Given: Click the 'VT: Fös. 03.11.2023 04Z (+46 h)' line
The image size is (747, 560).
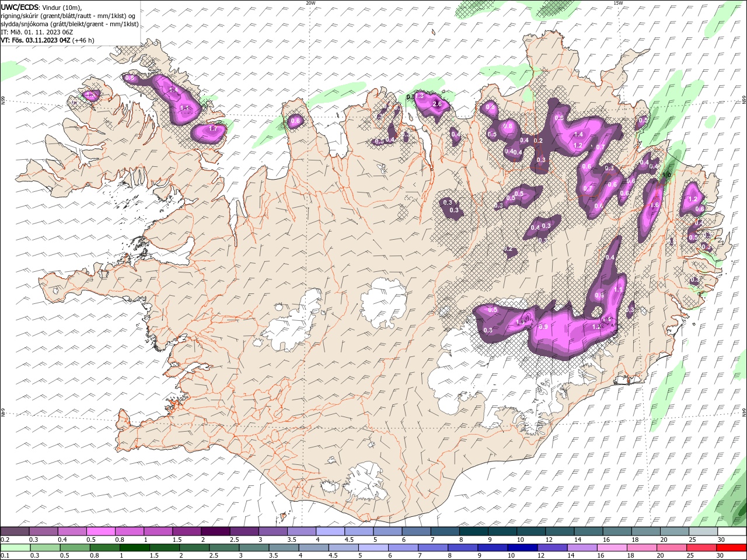Looking at the screenshot, I should point(47,40).
